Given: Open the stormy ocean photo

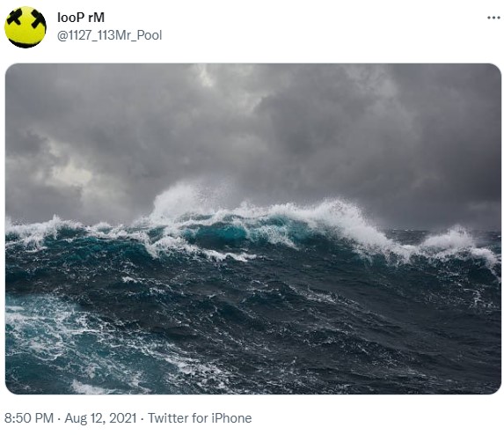Looking at the screenshot, I should (253, 228).
